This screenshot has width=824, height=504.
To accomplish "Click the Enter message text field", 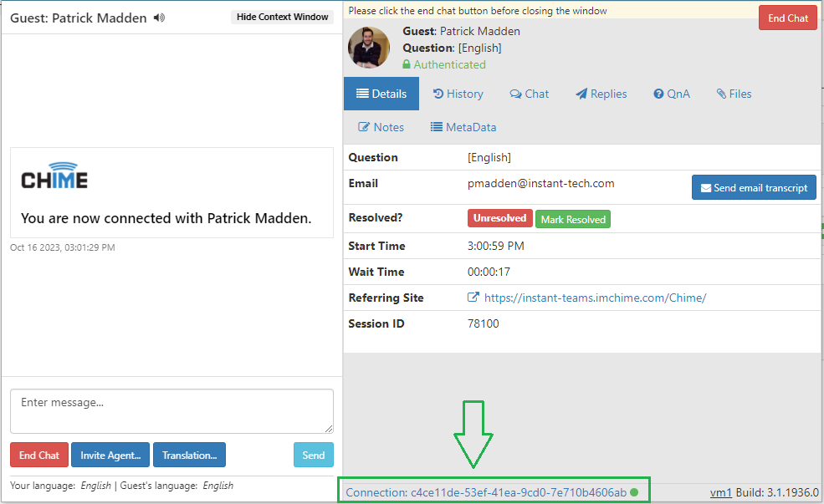I will 171,410.
